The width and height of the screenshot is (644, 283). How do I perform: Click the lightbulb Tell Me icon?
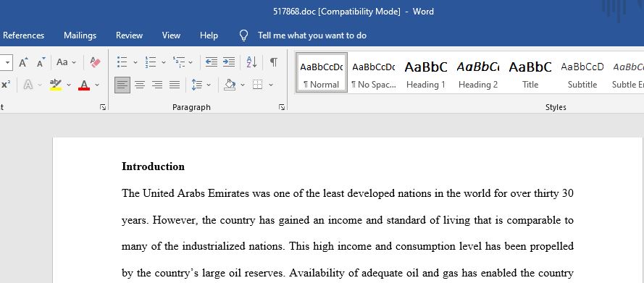point(243,35)
